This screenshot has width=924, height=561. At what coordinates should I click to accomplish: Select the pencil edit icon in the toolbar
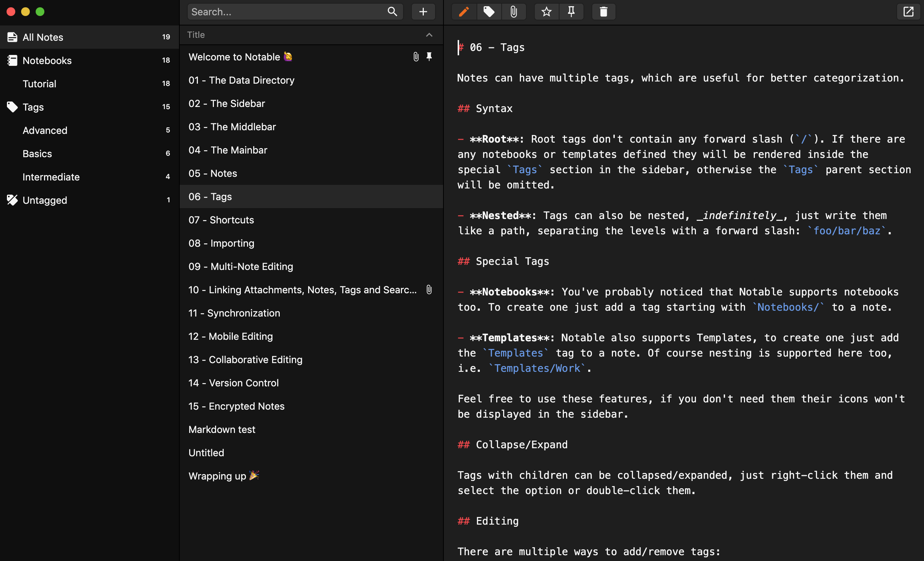464,12
